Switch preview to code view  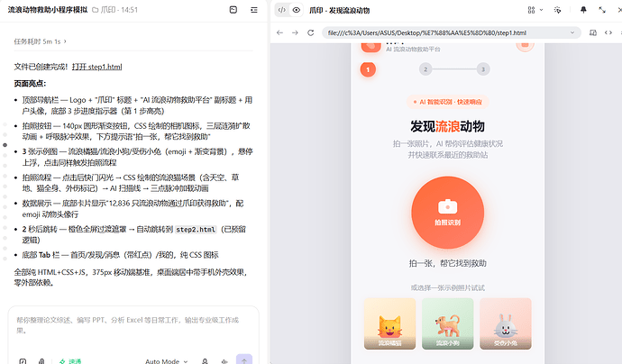point(281,10)
